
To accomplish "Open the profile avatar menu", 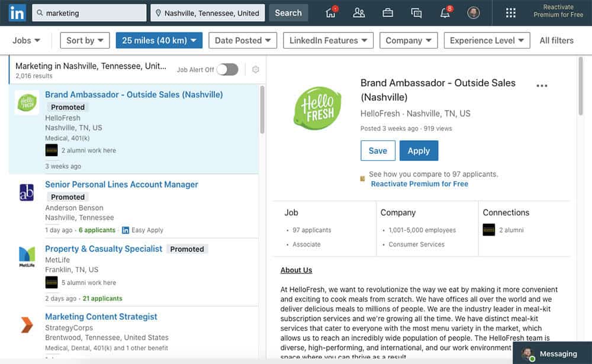I will coord(473,13).
